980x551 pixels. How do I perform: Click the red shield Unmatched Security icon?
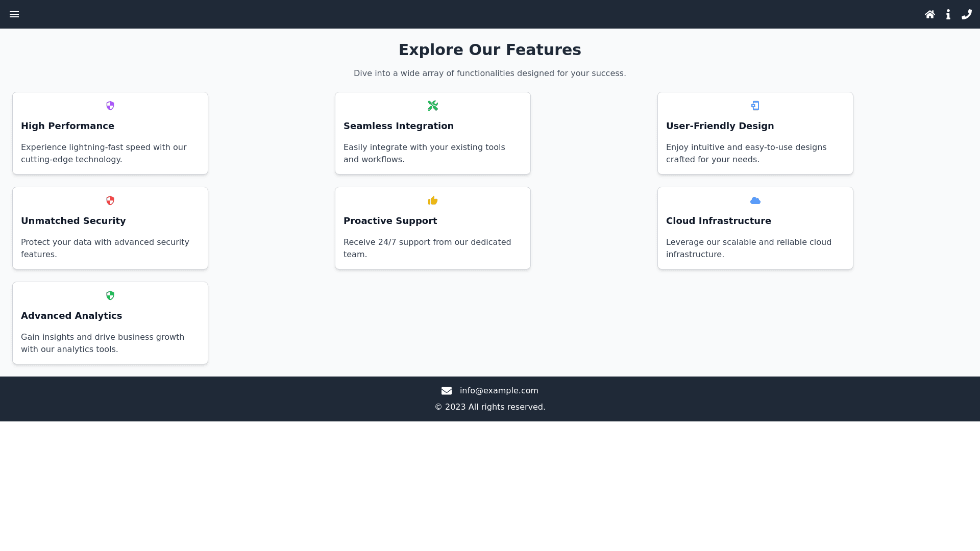click(110, 201)
